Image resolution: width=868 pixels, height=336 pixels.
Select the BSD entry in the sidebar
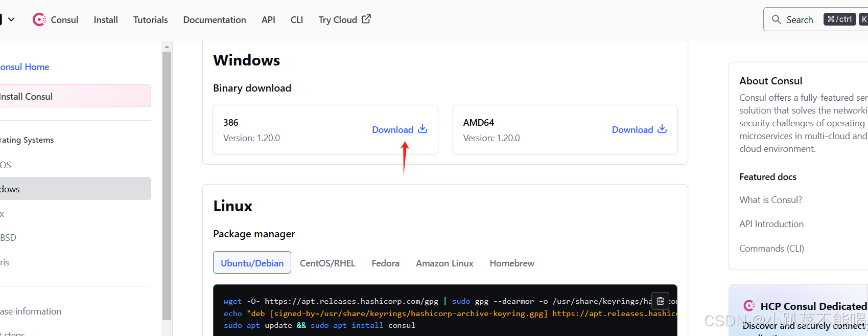tap(8, 238)
